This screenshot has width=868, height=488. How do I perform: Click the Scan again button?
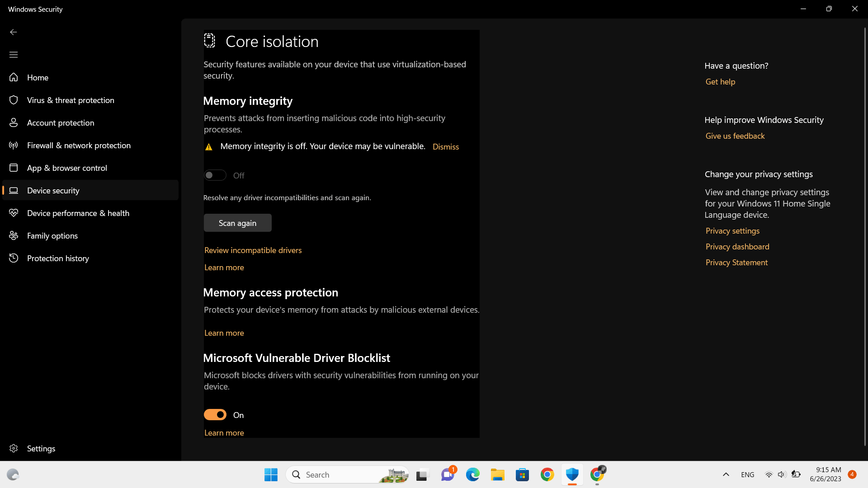point(237,223)
